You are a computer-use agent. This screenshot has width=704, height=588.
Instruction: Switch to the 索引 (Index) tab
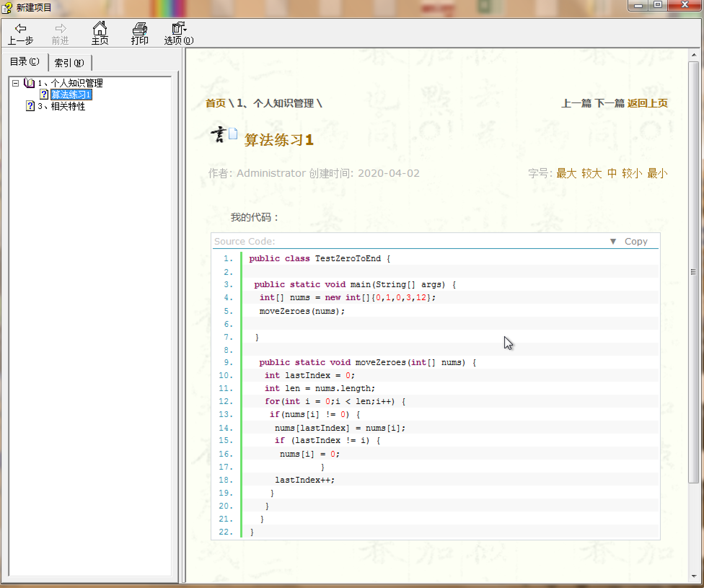point(69,63)
